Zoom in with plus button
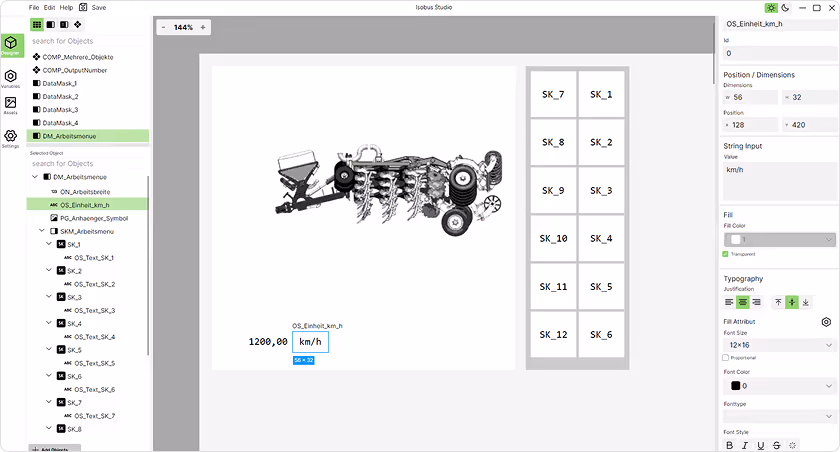Viewport: 840px width, 452px height. [x=203, y=27]
